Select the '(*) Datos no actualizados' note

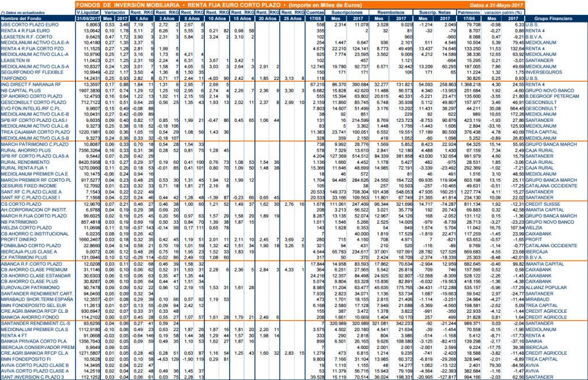point(23,13)
